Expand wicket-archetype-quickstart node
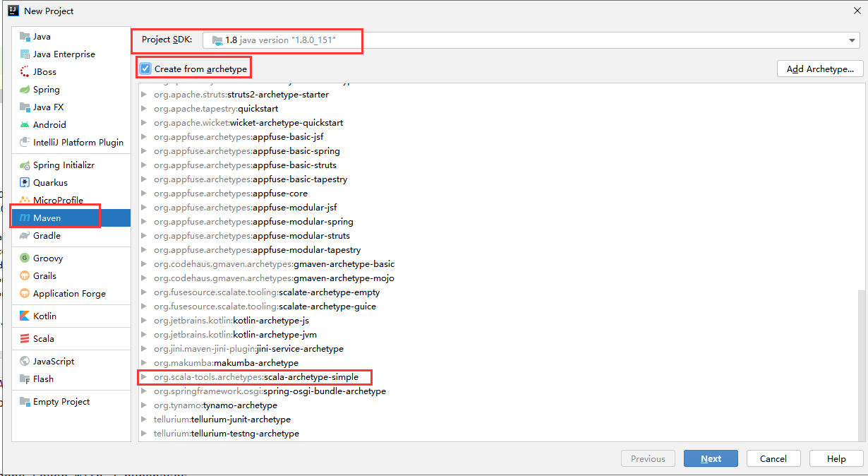Image resolution: width=868 pixels, height=476 pixels. [x=144, y=123]
